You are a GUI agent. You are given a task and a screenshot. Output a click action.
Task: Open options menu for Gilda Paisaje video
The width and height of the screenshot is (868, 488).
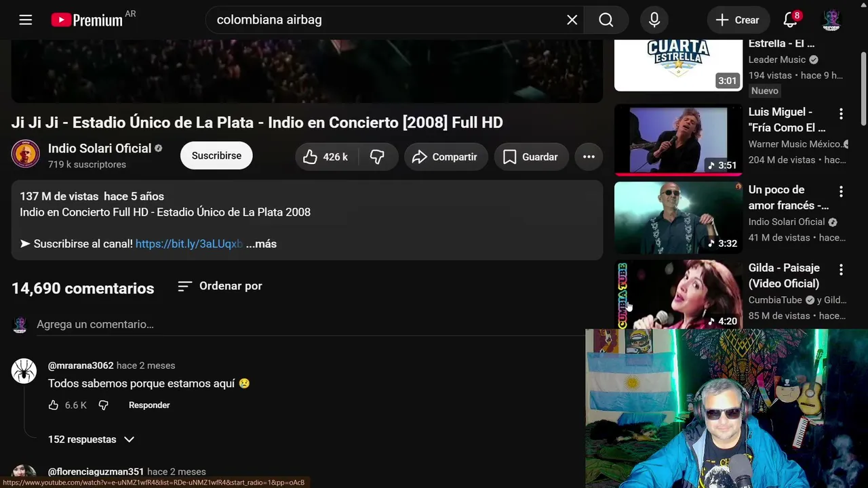click(x=841, y=269)
